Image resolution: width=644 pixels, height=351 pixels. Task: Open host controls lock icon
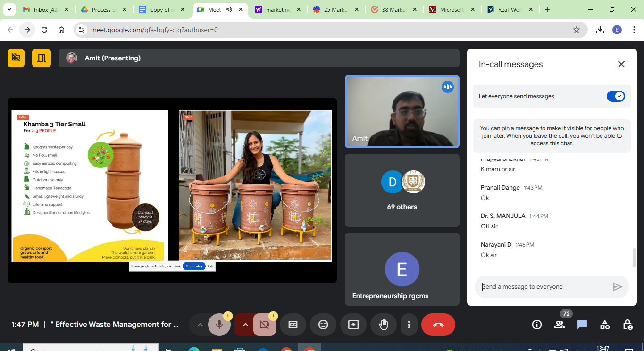[x=627, y=325]
